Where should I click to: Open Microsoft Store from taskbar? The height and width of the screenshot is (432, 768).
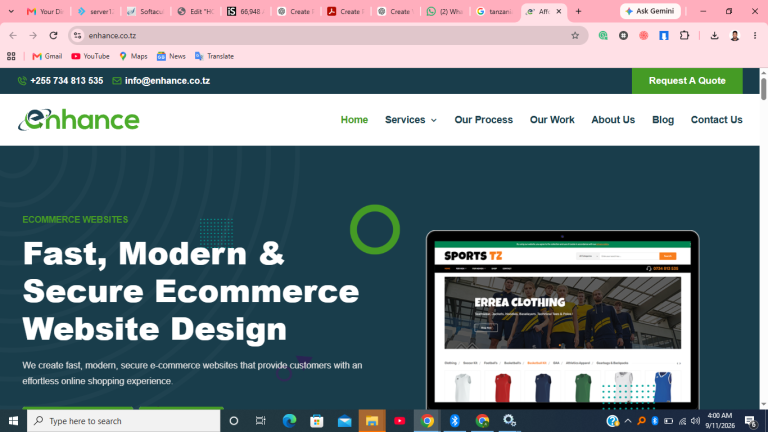pyautogui.click(x=317, y=421)
